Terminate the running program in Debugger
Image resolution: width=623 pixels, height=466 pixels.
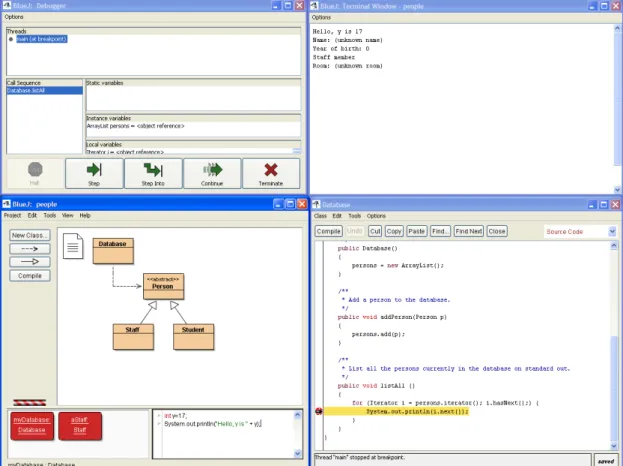coord(271,173)
